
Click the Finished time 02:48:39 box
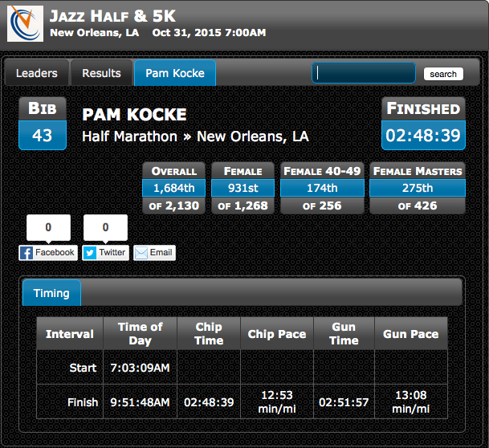coord(423,124)
